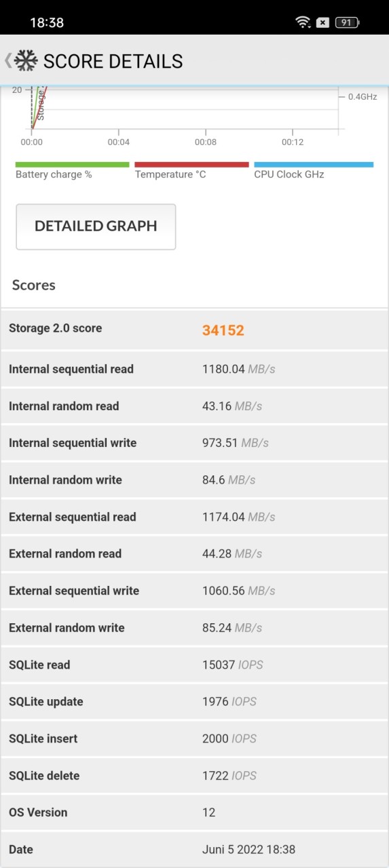389x868 pixels.
Task: Tap the battery indicator showing 91
Action: click(347, 22)
